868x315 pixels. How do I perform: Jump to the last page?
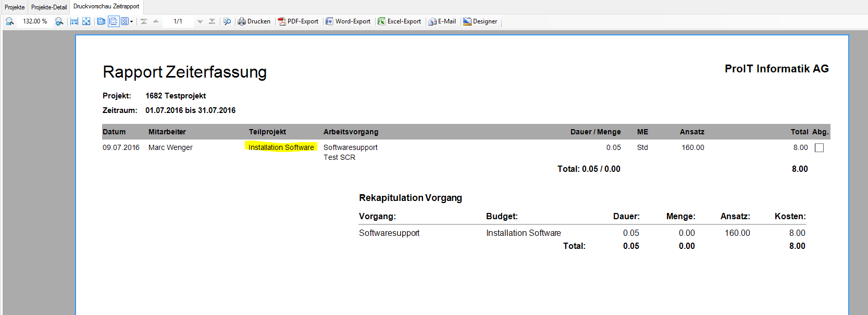pyautogui.click(x=212, y=21)
